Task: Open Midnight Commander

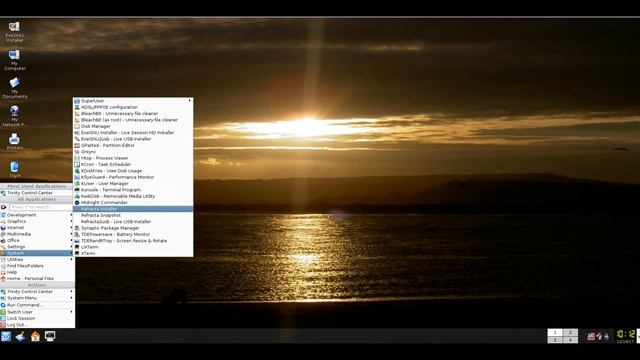Action: point(133,202)
